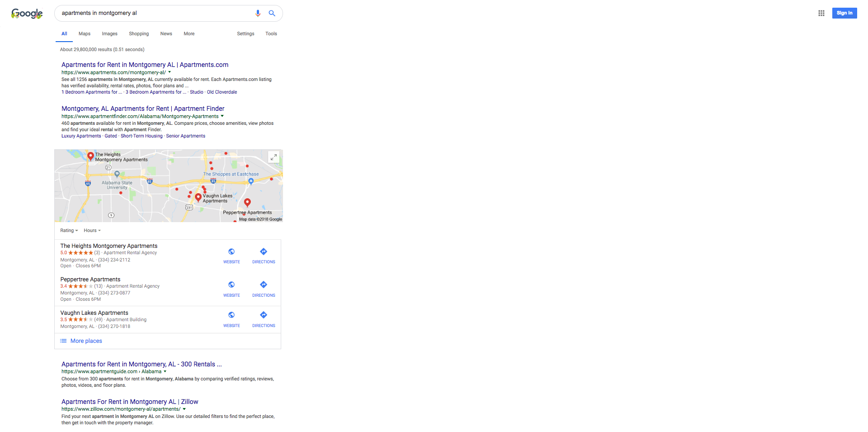Click The Shoppes at Eastchase map marker

click(251, 181)
